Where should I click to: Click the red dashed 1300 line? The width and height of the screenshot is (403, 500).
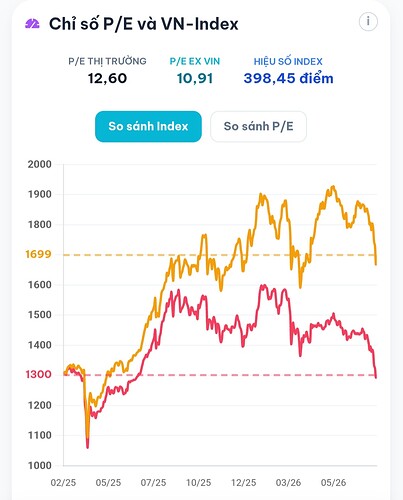pyautogui.click(x=220, y=375)
